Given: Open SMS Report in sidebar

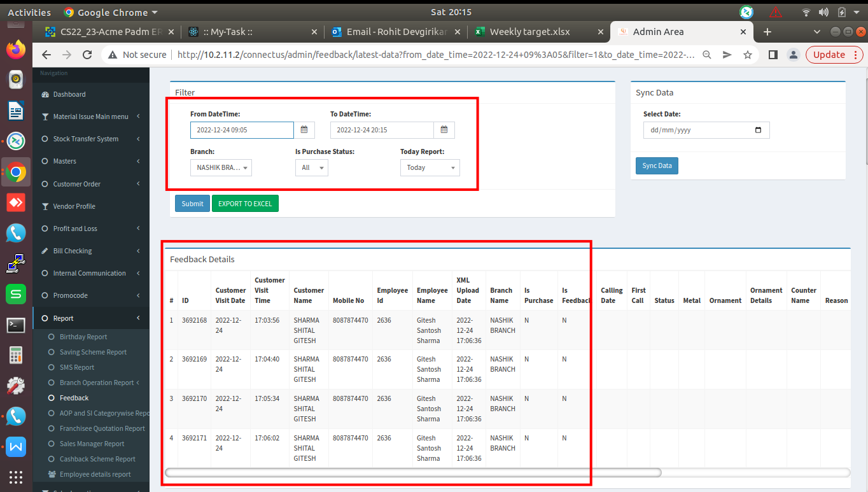Looking at the screenshot, I should point(77,367).
